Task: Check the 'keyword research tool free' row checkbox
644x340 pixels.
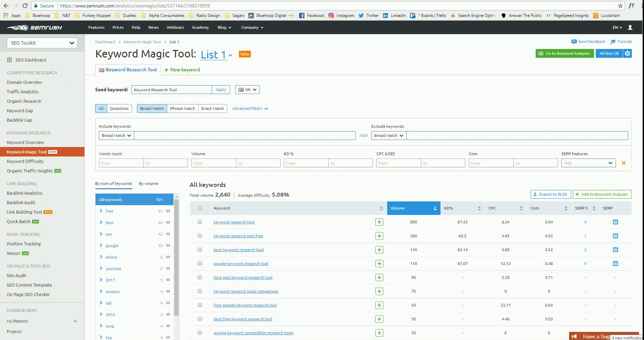Action: point(200,236)
